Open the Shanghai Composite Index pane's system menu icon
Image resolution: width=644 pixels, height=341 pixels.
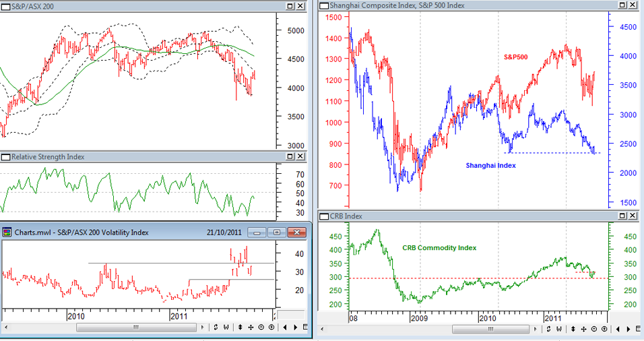[324, 5]
